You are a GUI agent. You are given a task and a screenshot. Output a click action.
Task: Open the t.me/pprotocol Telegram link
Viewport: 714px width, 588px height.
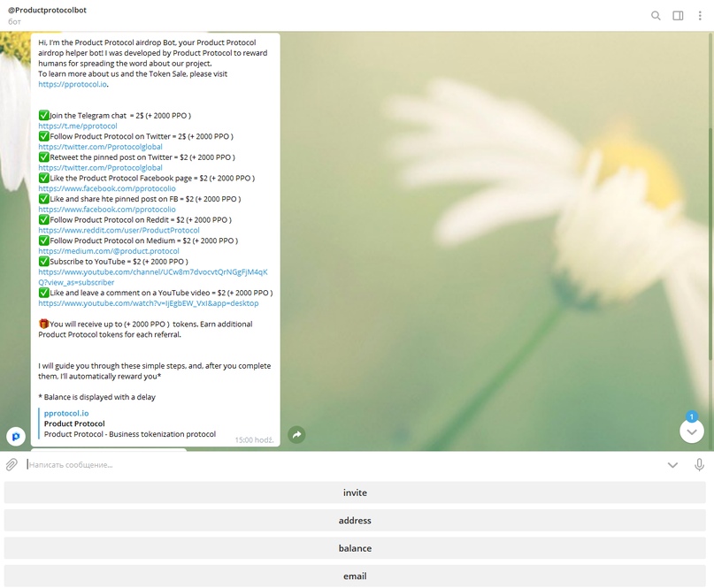(78, 126)
